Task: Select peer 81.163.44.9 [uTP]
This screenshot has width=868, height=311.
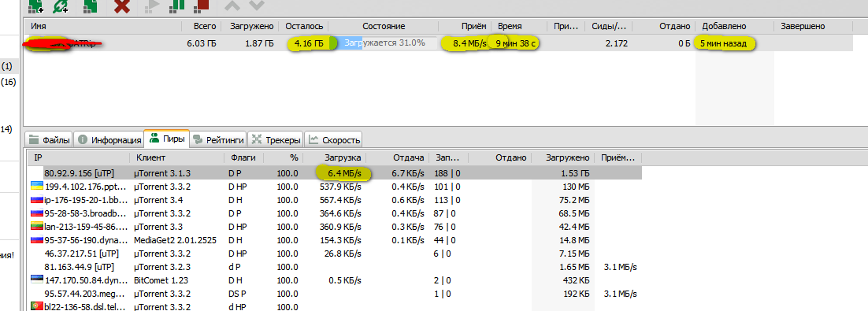Action: point(335,267)
